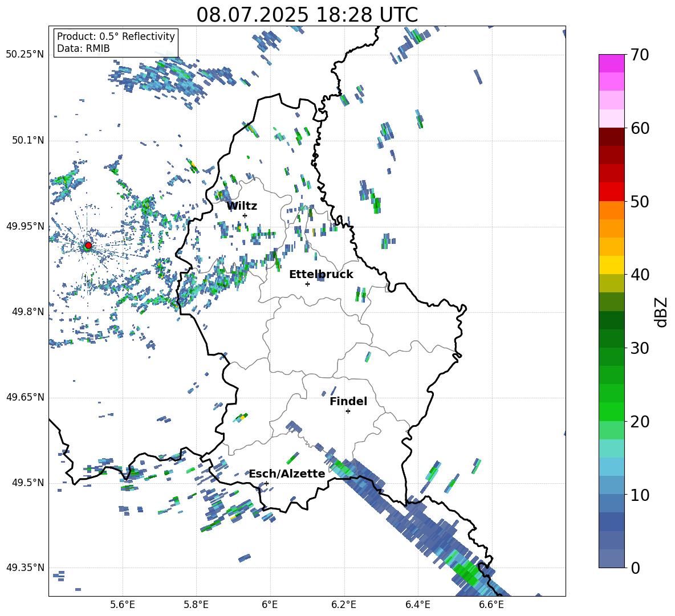The image size is (675, 616).
Task: Click the Wiltz city label
Action: tap(242, 206)
